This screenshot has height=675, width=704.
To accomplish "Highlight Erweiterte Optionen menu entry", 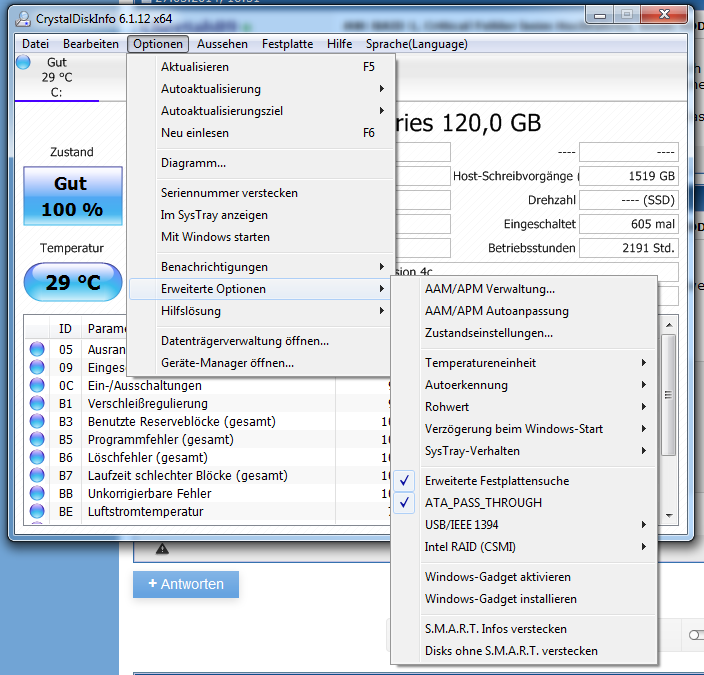I will pos(260,289).
